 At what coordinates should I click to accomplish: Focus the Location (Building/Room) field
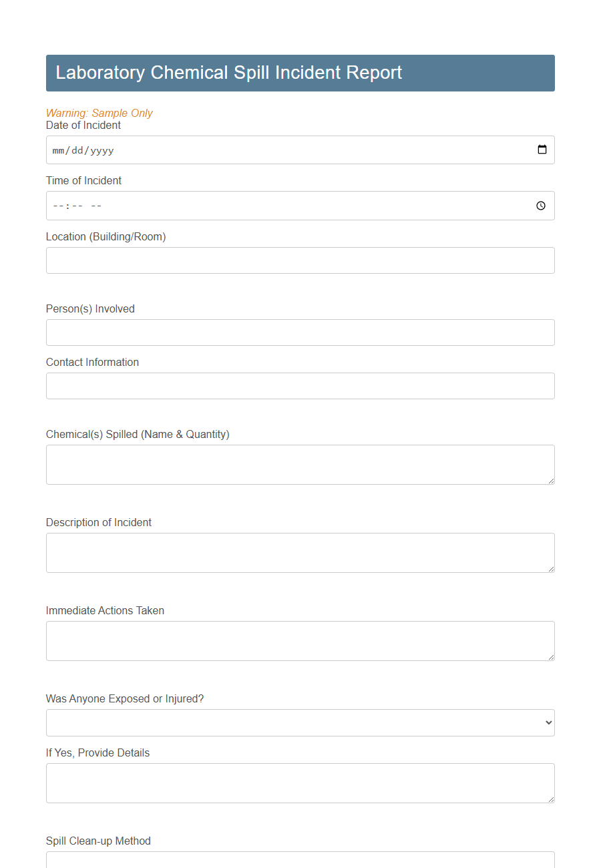click(300, 260)
